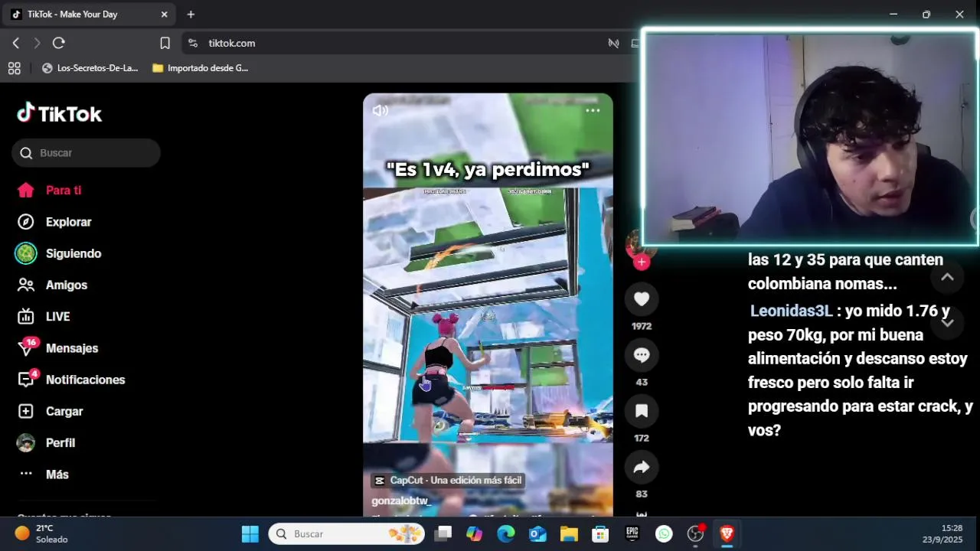Go back in browser
Image resolution: width=980 pixels, height=551 pixels.
(x=16, y=43)
